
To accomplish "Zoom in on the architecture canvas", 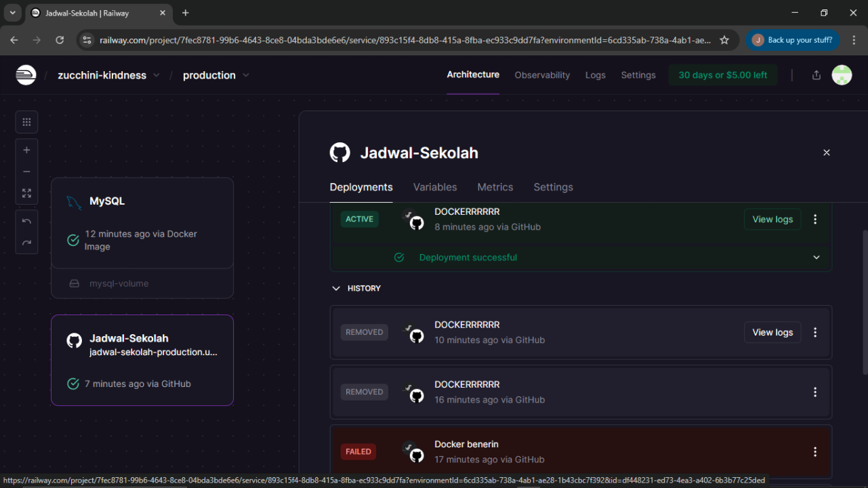I will (x=26, y=150).
